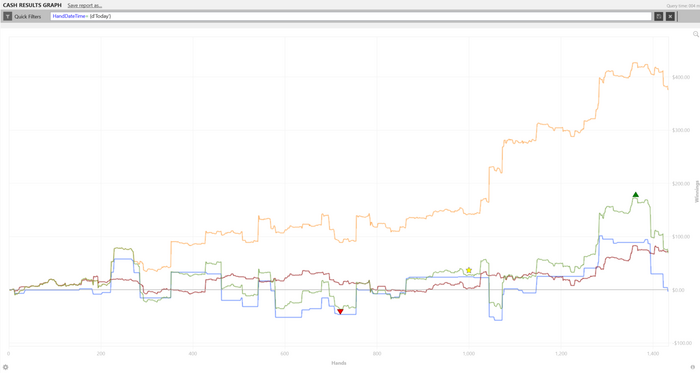
Task: Click the small info icon at bottom-right corner
Action: pyautogui.click(x=693, y=367)
